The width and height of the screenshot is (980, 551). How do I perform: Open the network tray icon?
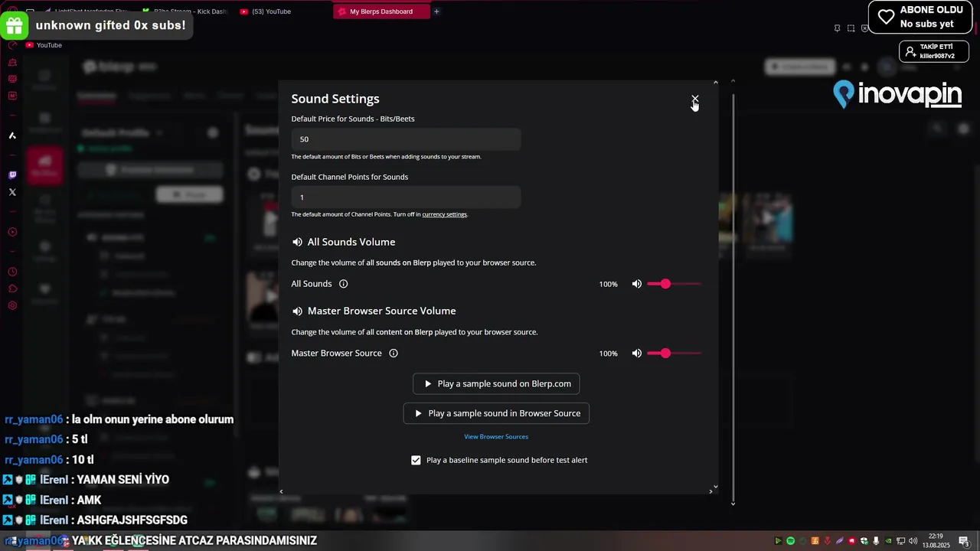coord(900,541)
